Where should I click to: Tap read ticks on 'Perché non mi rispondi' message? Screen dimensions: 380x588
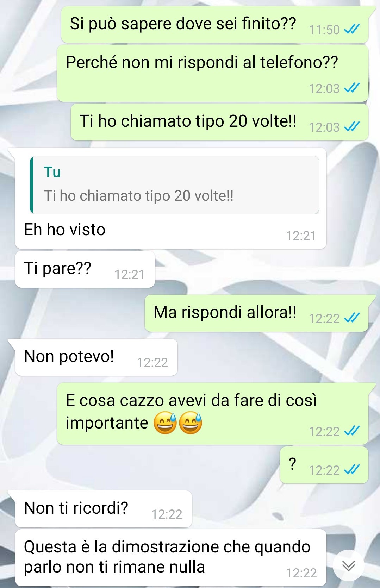click(x=351, y=88)
